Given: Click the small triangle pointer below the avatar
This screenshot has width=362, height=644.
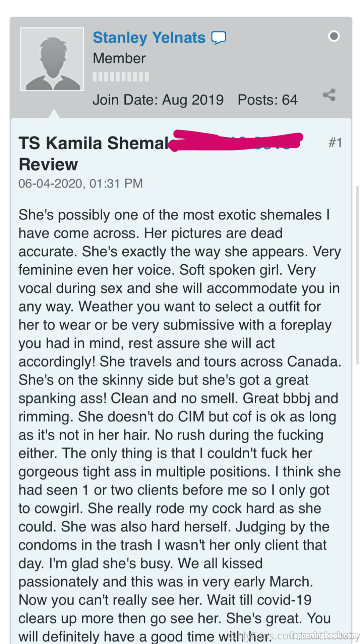Looking at the screenshot, I should 54,114.
